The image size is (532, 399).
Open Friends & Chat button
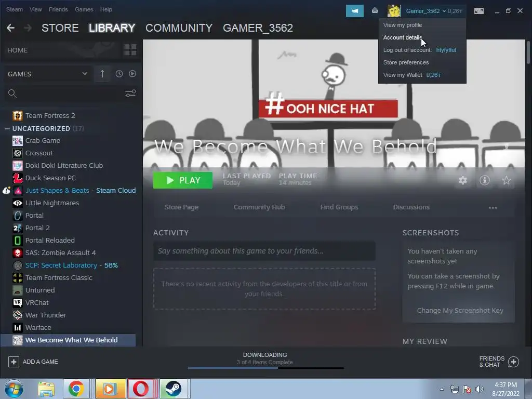point(499,362)
